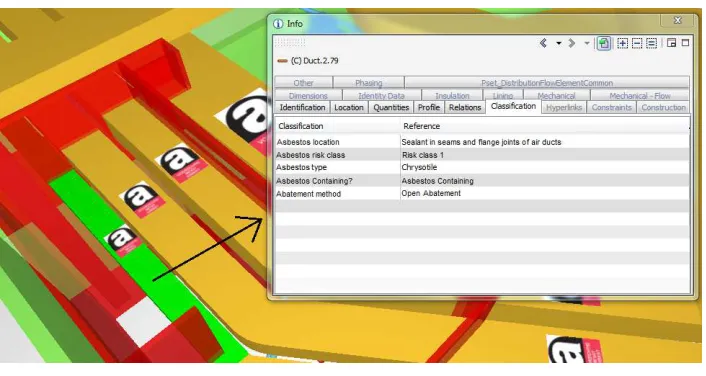The height and width of the screenshot is (376, 706).
Task: Click the set-selection-basket equals icon
Action: tap(651, 43)
